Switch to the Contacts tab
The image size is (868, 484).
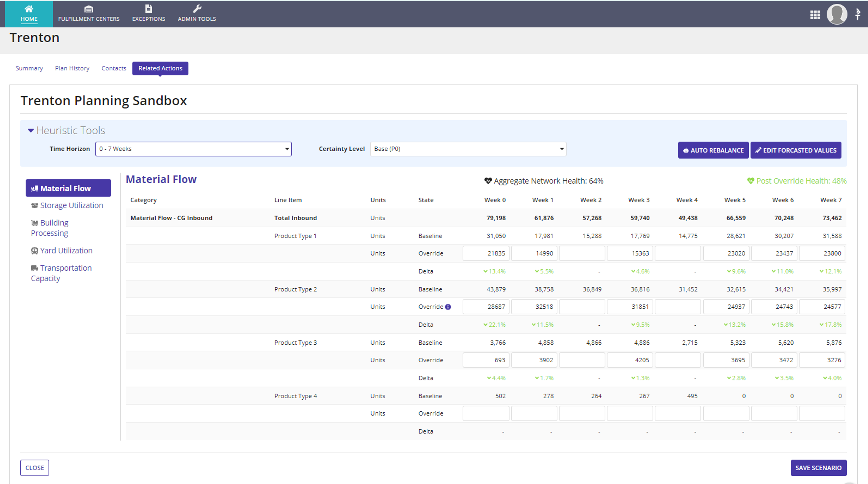tap(113, 68)
